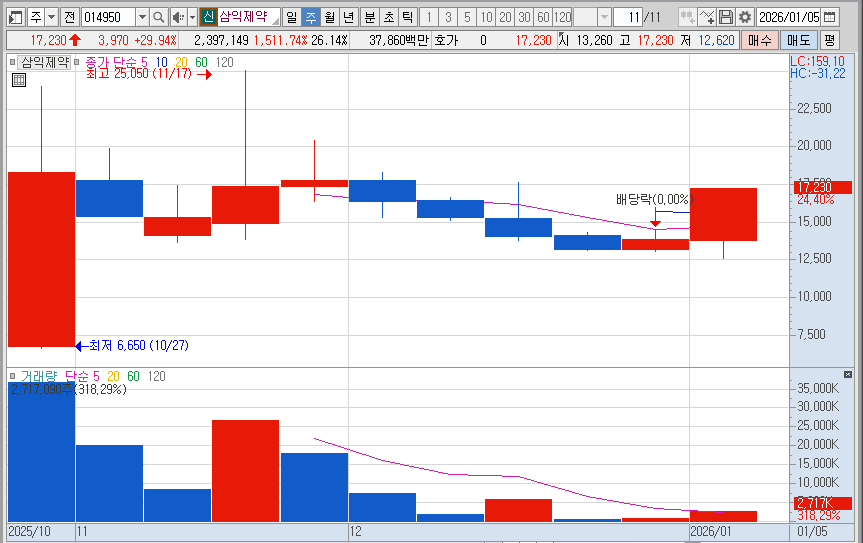Select 년 yearly period
The image size is (863, 543).
pyautogui.click(x=348, y=18)
